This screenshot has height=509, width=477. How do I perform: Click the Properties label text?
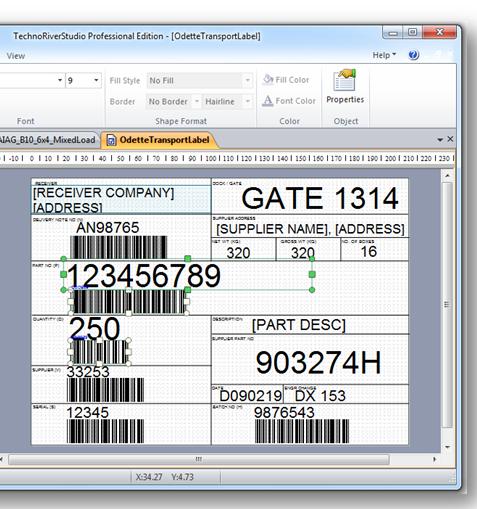pos(345,99)
